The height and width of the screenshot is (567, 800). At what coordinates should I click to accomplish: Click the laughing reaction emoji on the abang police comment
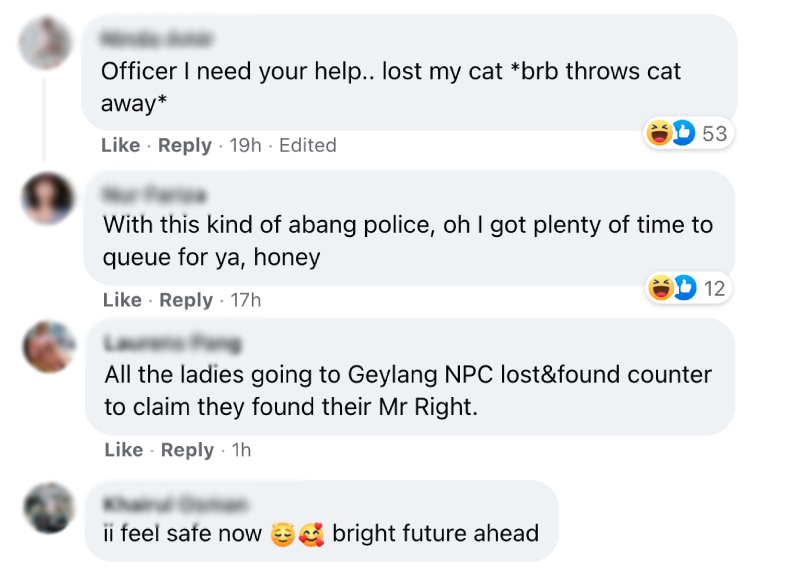[x=660, y=289]
